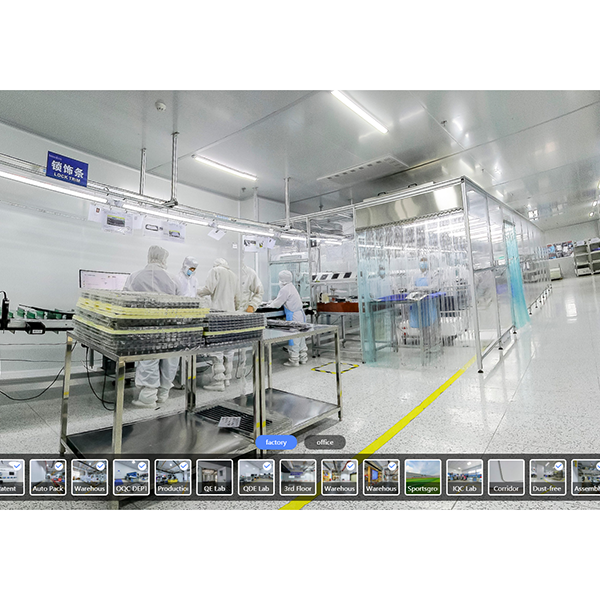Open the OQC DEPT scene thumbnail
The image size is (600, 600).
131,477
